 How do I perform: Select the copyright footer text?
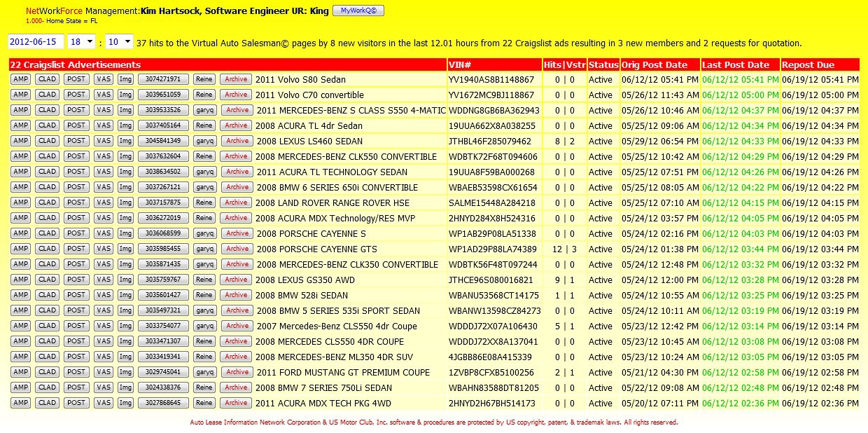tap(434, 422)
